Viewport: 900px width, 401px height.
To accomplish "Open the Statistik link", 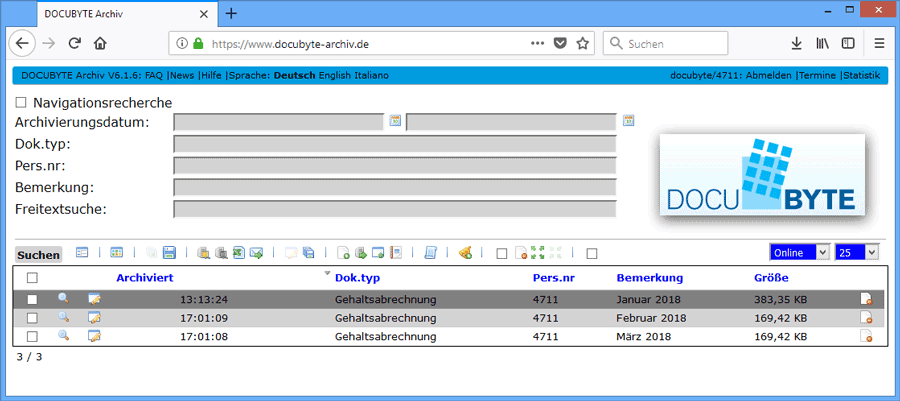I will coord(862,76).
